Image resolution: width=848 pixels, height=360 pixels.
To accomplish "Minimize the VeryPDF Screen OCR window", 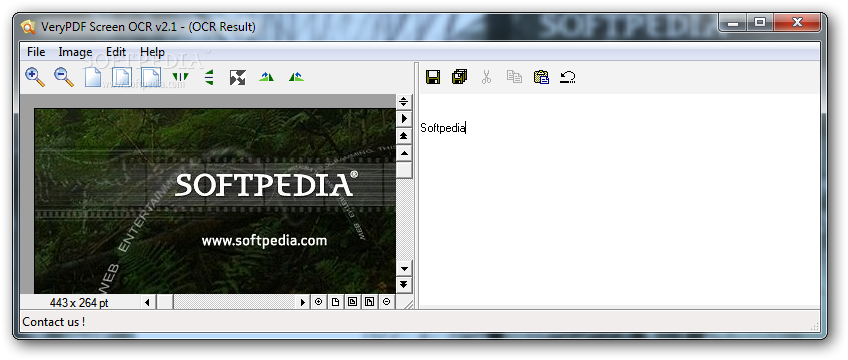I will [733, 23].
